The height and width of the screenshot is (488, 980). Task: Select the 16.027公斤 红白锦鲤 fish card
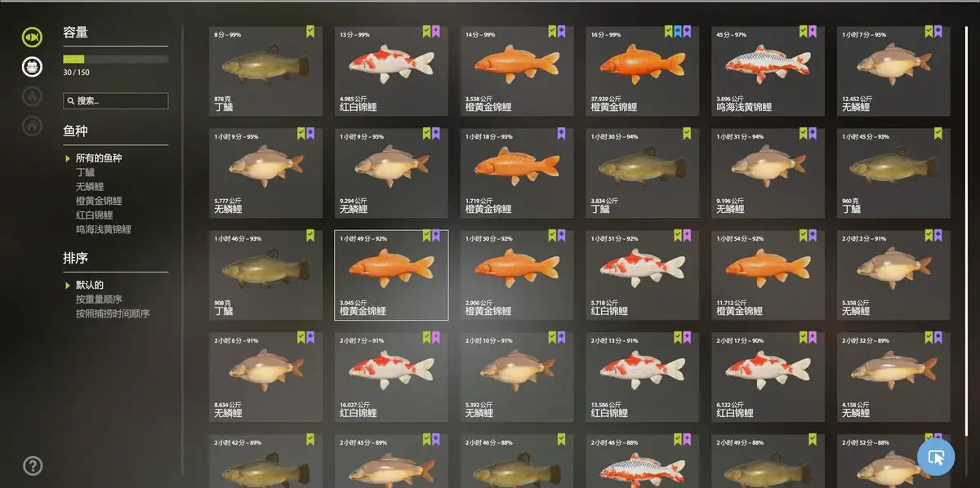point(391,377)
